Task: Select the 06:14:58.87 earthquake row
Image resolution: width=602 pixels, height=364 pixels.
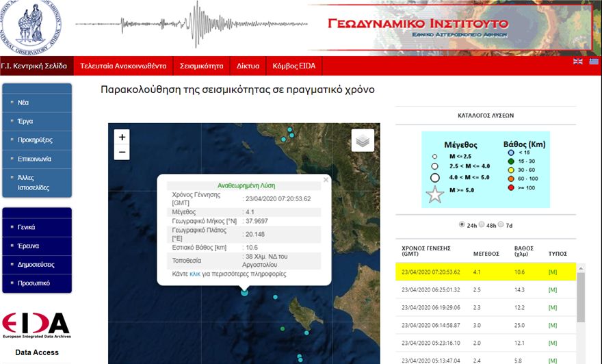Action: [486, 325]
